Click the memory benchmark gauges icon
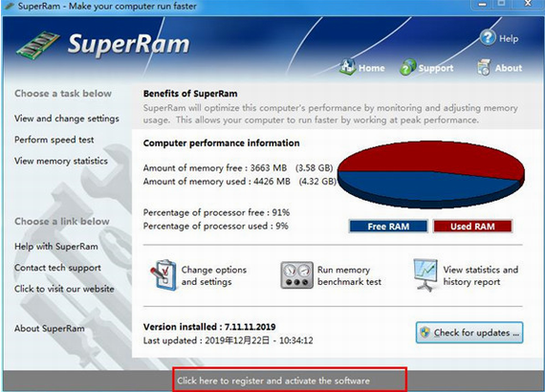 296,275
